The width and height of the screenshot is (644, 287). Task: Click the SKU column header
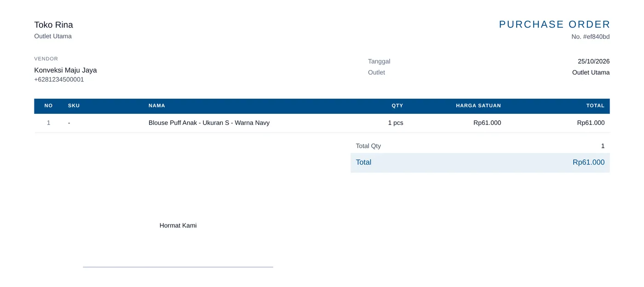pos(74,106)
